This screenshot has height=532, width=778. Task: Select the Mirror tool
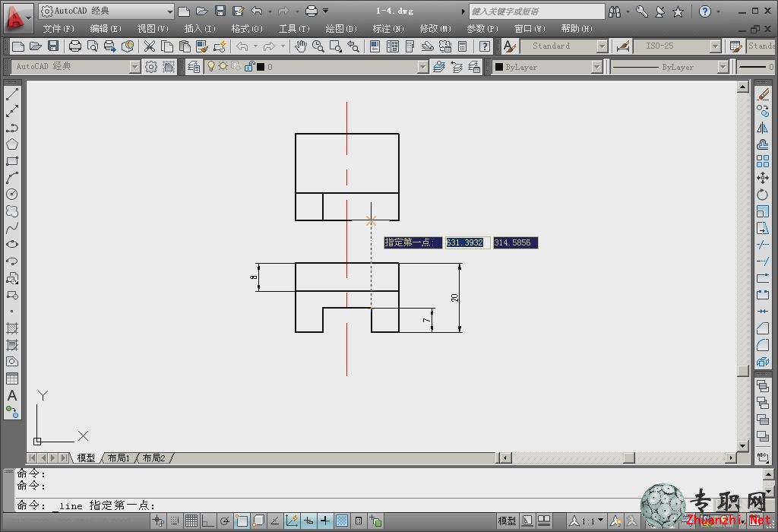763,128
